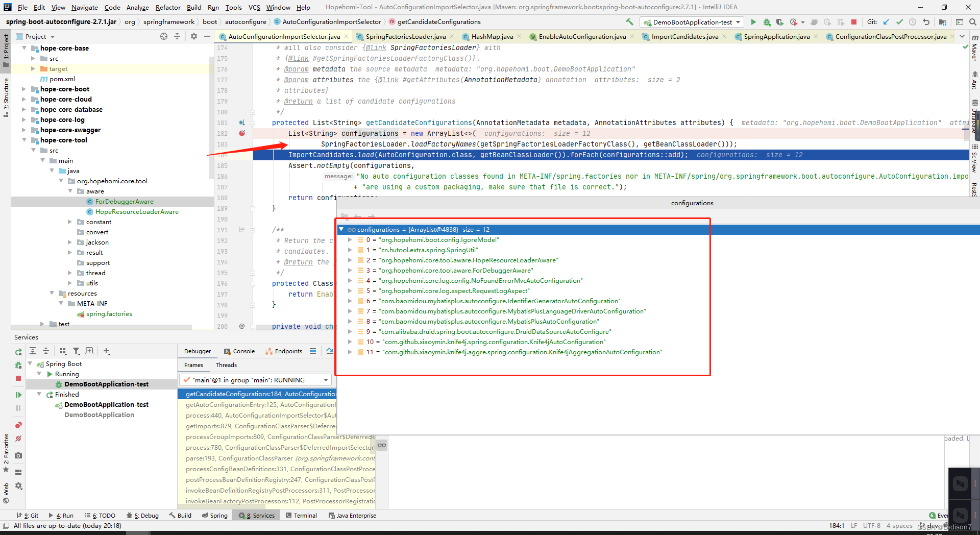Expand the hope-core-boot module

point(24,89)
